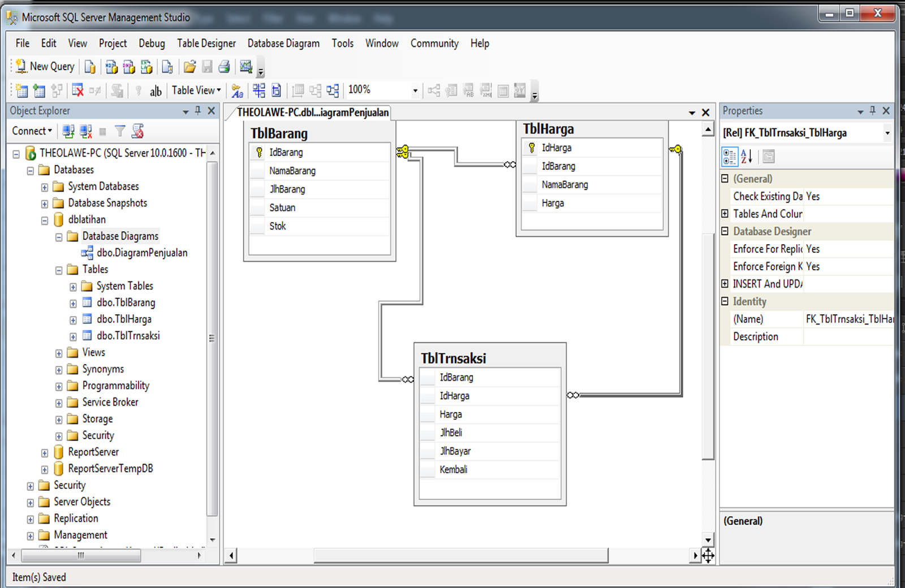Click the Object Explorer script/refresh icon
905x588 pixels.
tap(137, 132)
